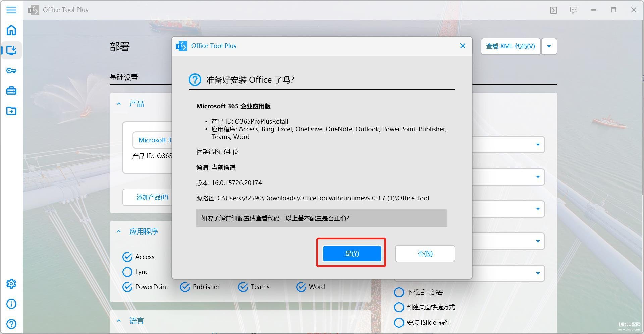
Task: Enable 安装 iSlide 插件 option
Action: (399, 323)
